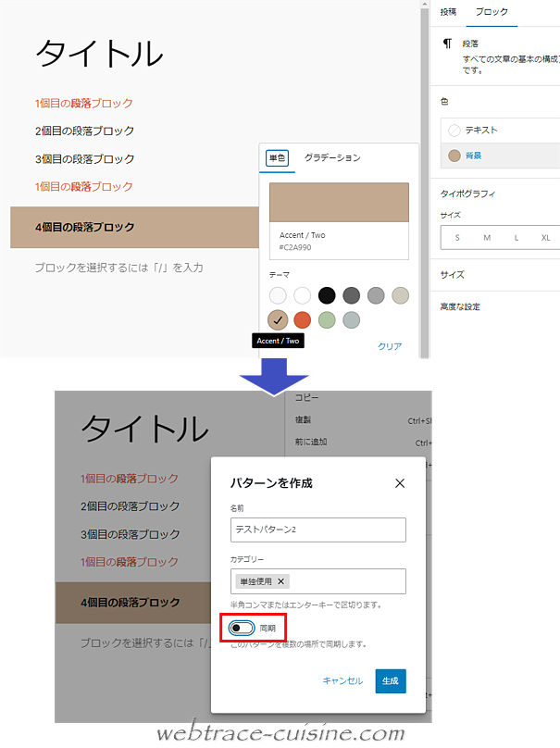The height and width of the screenshot is (748, 560).
Task: Select the グラデーション gradient tab
Action: pos(332,157)
